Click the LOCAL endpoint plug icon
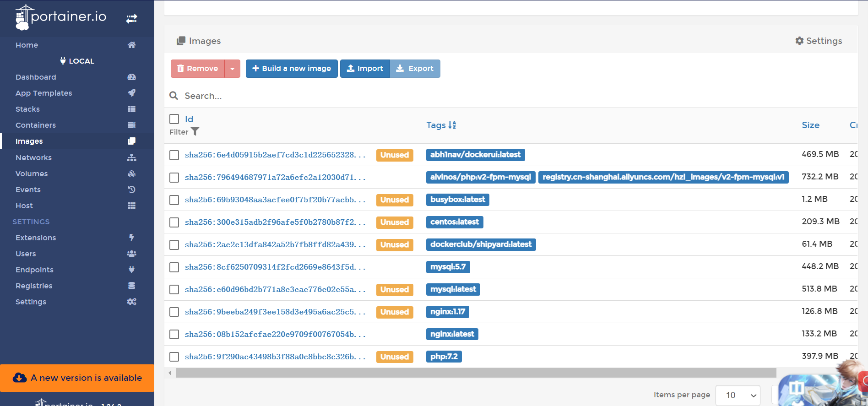Screen dimensions: 868x406 point(63,61)
